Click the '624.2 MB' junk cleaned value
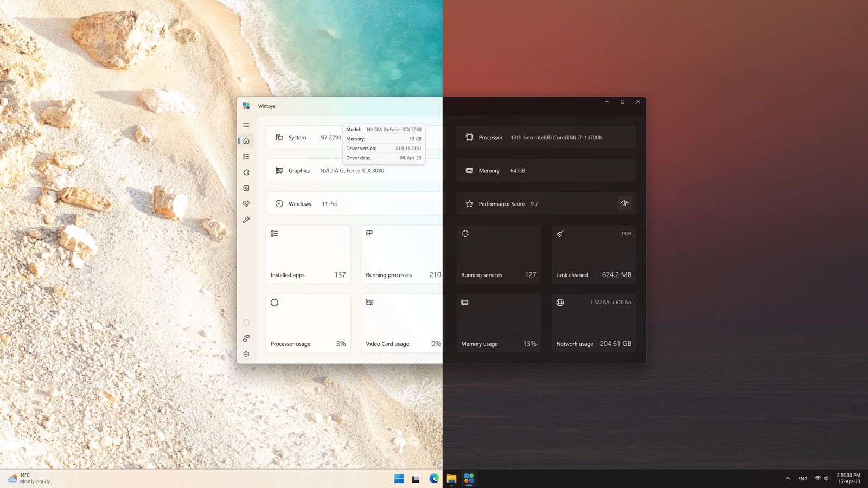This screenshot has width=868, height=488. tap(617, 275)
